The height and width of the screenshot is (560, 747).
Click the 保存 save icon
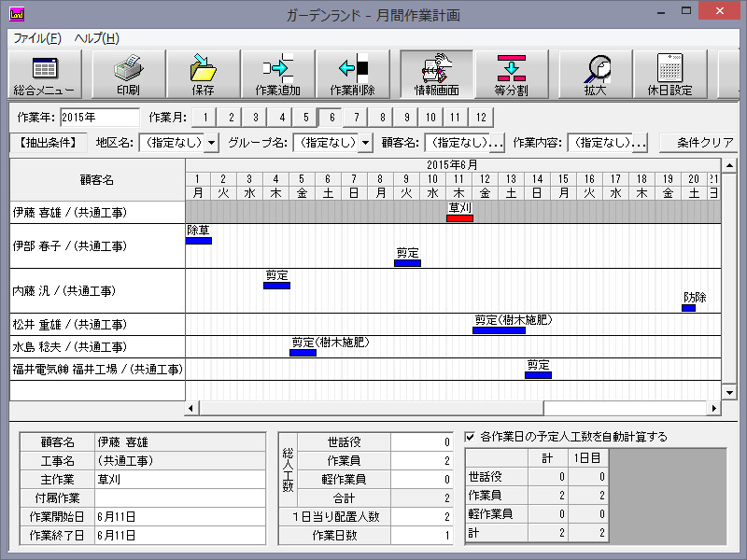pos(203,75)
